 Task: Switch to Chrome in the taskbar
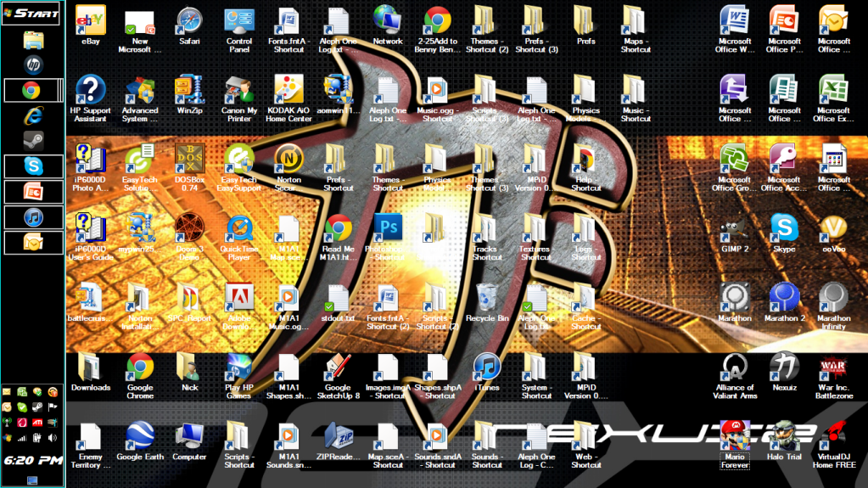pos(32,90)
